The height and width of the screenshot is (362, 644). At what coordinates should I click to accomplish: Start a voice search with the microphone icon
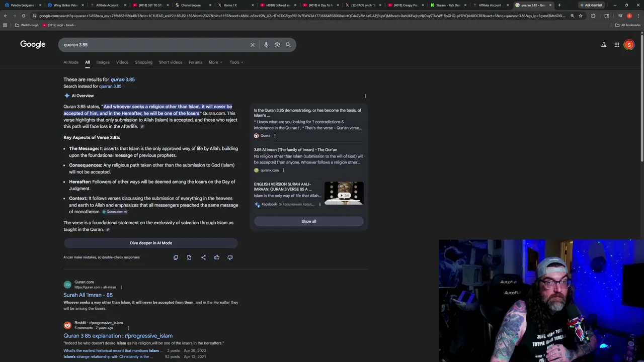pos(266,45)
